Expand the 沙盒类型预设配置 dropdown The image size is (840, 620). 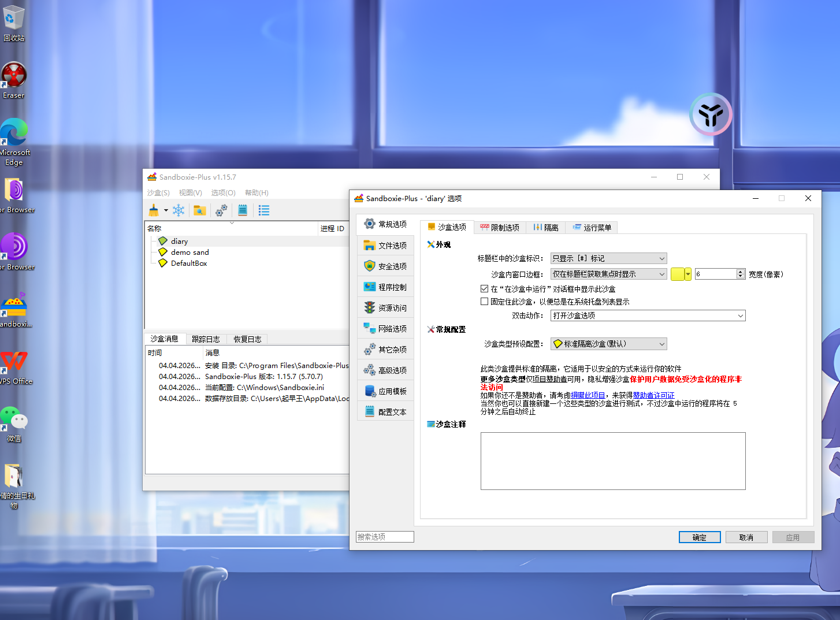(x=609, y=344)
